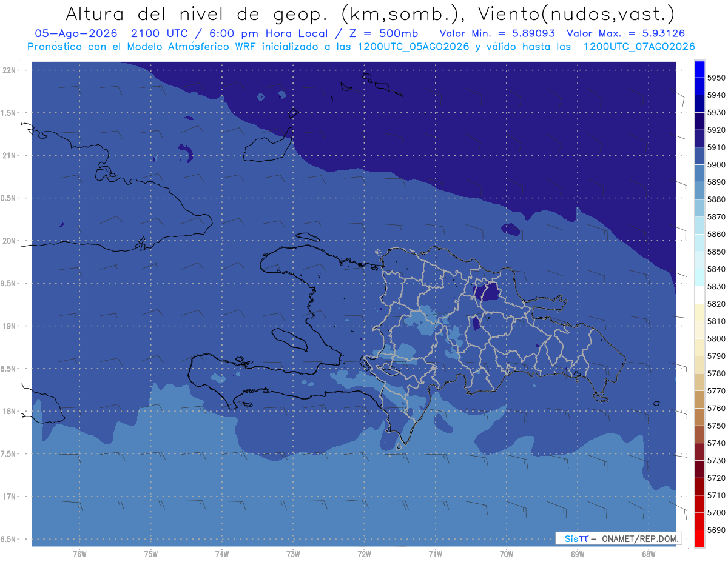Click the 5900 colorbar label
Viewport: 728px width, 562px height.
click(716, 164)
